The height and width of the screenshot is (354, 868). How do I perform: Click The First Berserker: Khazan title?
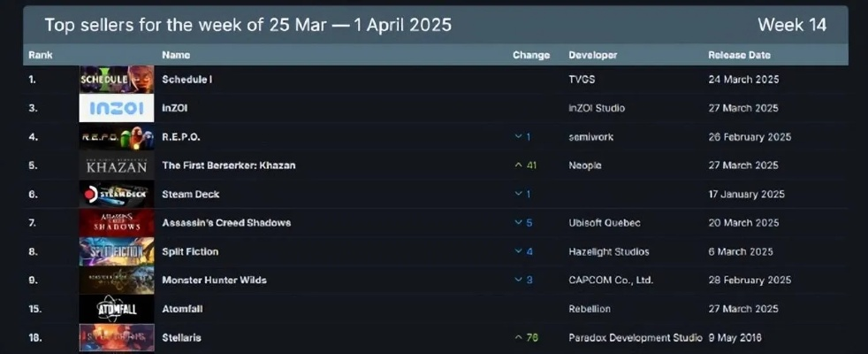click(x=228, y=165)
